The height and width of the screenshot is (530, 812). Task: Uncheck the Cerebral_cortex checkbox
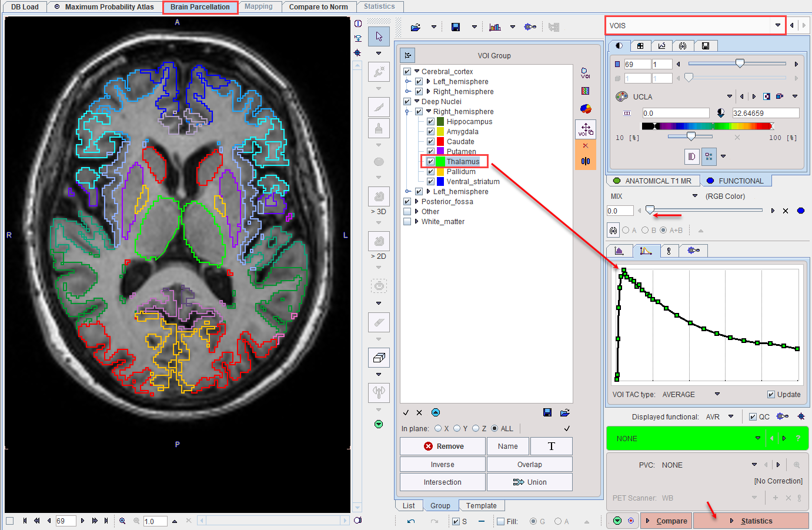tap(407, 72)
